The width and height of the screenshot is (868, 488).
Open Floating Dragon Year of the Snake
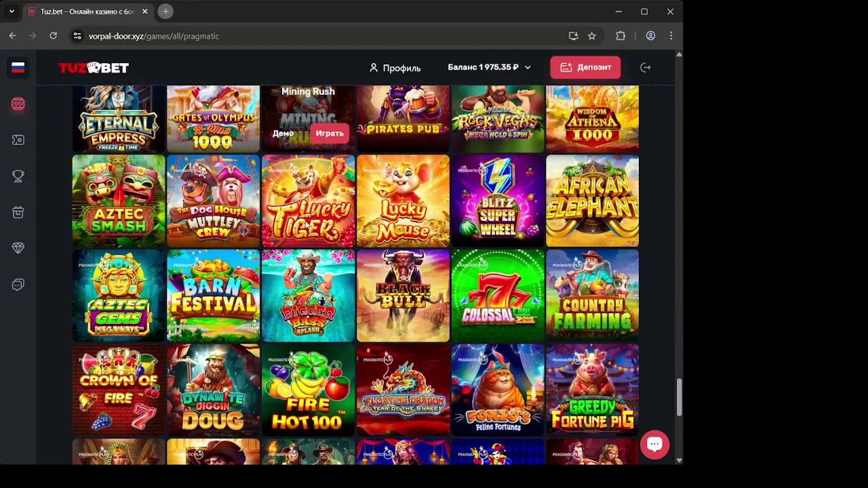403,390
